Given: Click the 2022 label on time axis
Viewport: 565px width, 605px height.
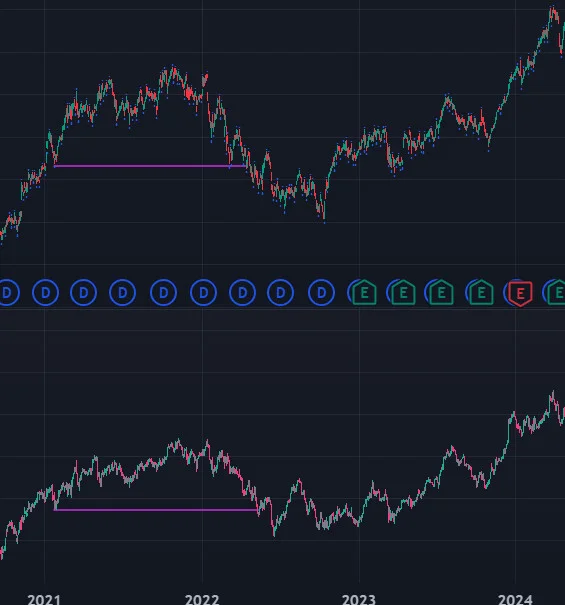Looking at the screenshot, I should pos(202,599).
